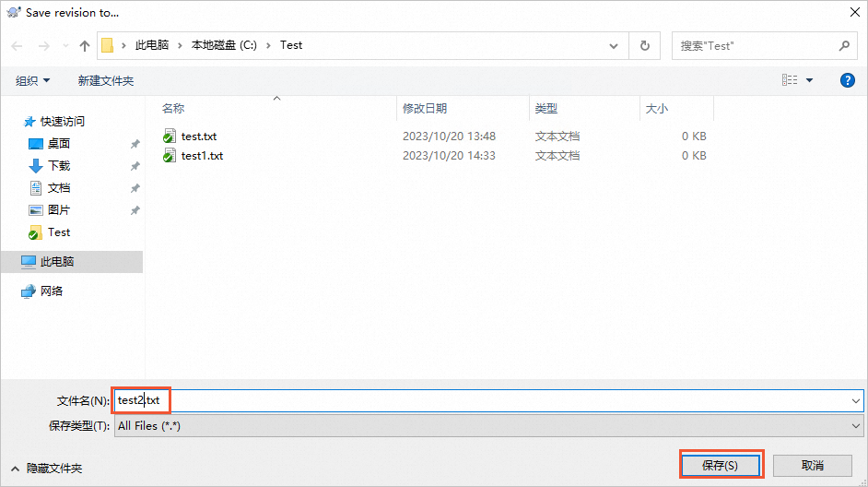Click Test in the address breadcrumb
Image resolution: width=868 pixels, height=487 pixels.
tap(291, 45)
